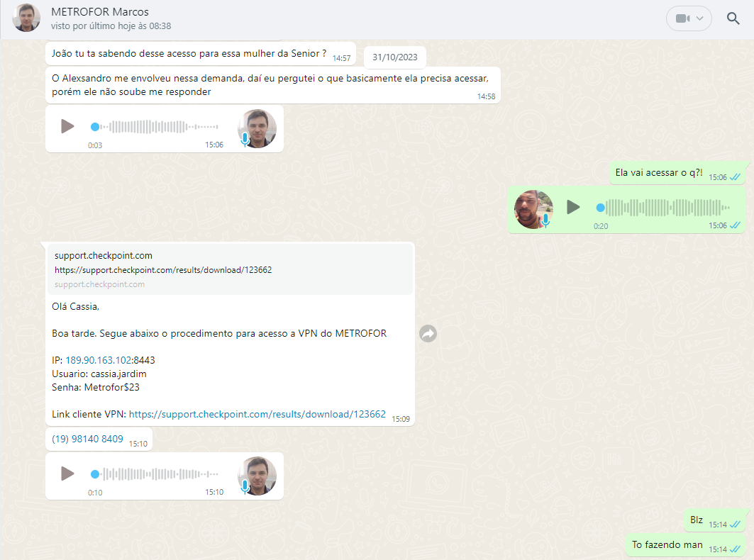Open METROFOR Marcos profile picture

[x=26, y=18]
